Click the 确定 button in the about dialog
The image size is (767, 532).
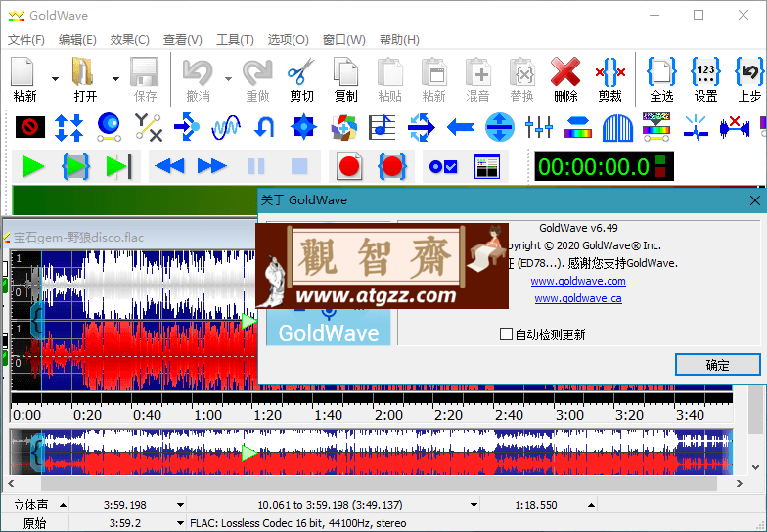[x=718, y=365]
